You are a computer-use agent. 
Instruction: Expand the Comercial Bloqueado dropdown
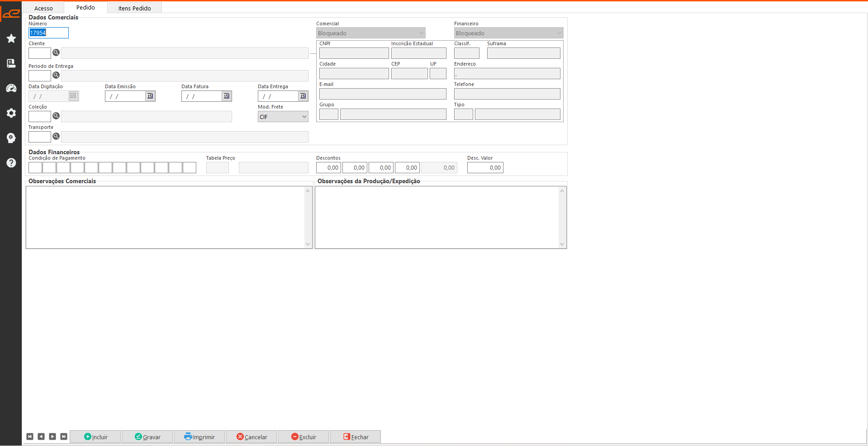click(x=421, y=33)
